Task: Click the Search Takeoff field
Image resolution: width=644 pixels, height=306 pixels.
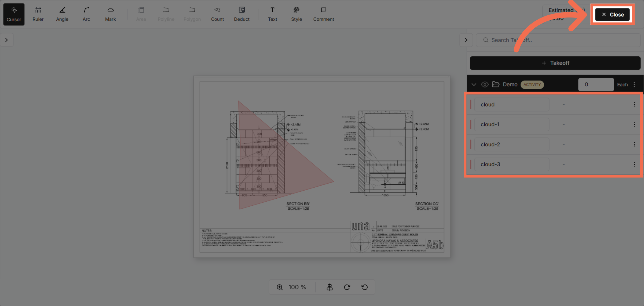Action: 558,40
